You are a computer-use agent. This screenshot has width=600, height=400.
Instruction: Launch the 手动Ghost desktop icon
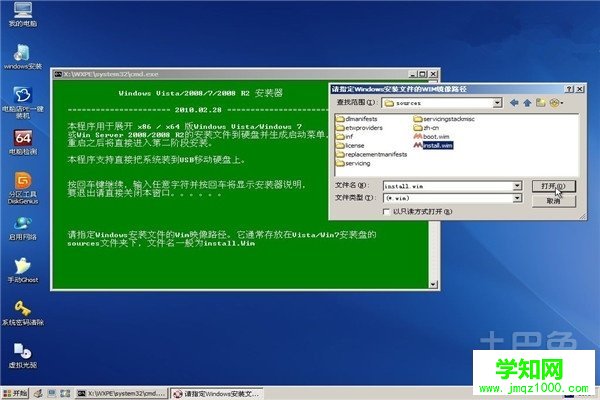point(23,270)
